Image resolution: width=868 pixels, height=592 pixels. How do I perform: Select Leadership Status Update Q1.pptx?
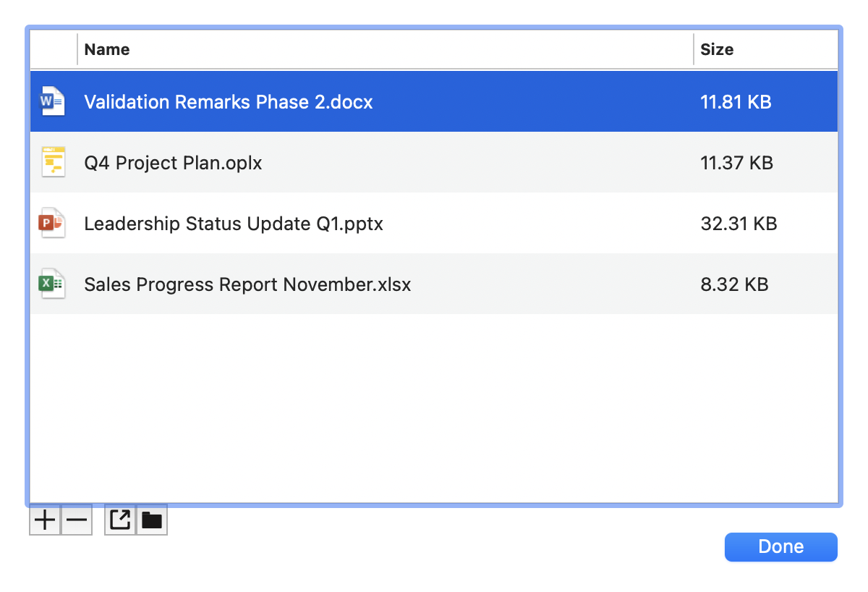[234, 224]
